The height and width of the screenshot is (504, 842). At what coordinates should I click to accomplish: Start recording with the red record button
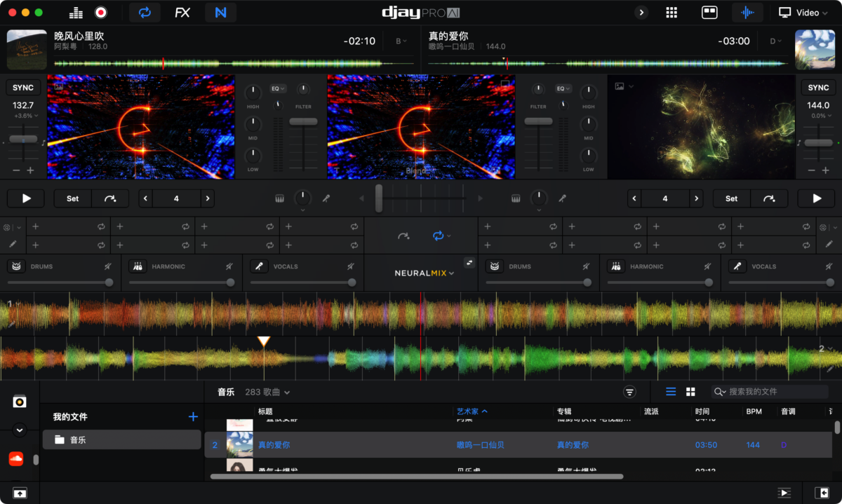(100, 13)
